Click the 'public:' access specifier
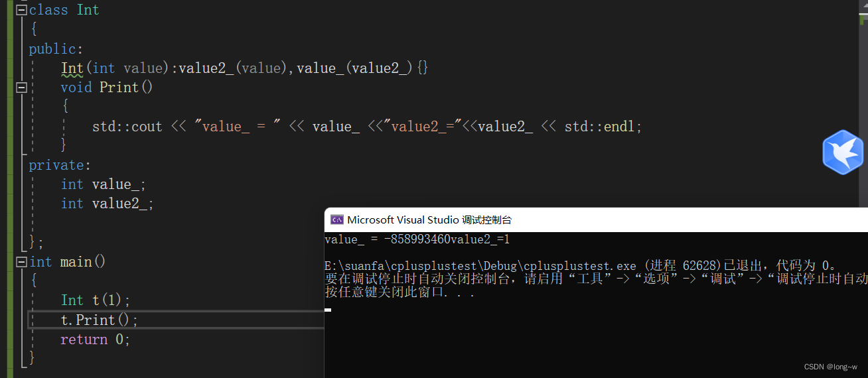868x378 pixels. pyautogui.click(x=56, y=49)
